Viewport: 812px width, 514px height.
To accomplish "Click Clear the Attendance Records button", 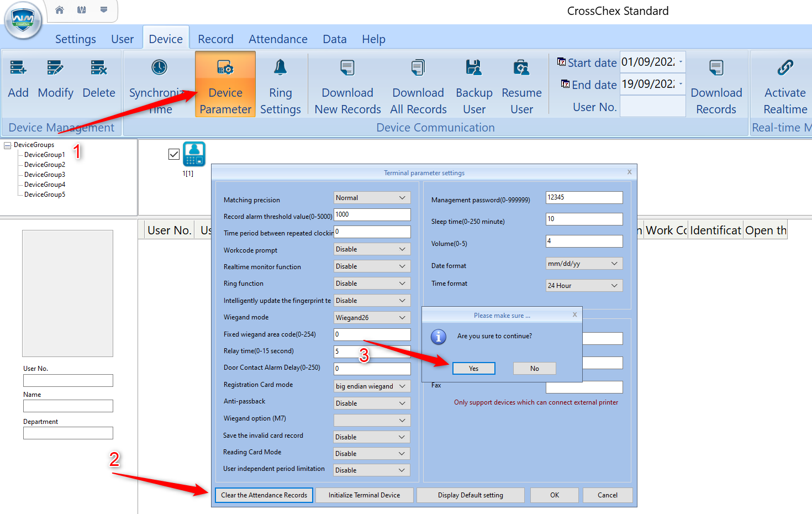I will (264, 495).
